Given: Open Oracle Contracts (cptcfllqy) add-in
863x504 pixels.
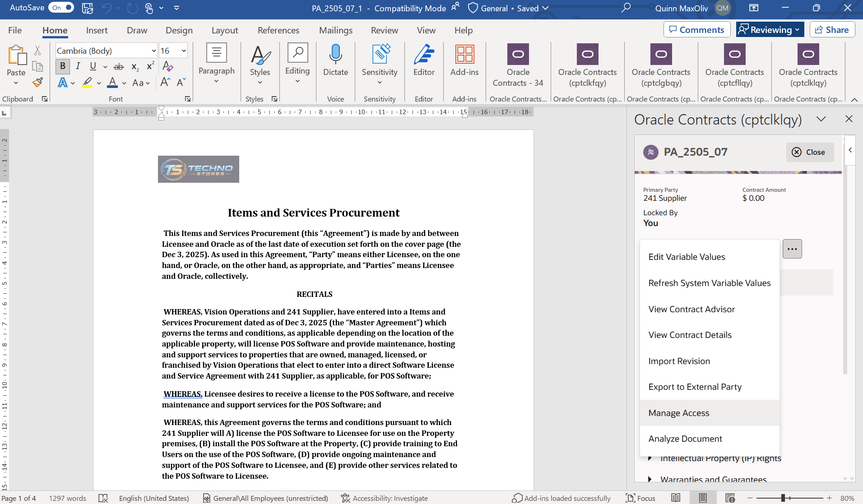Looking at the screenshot, I should click(x=734, y=65).
